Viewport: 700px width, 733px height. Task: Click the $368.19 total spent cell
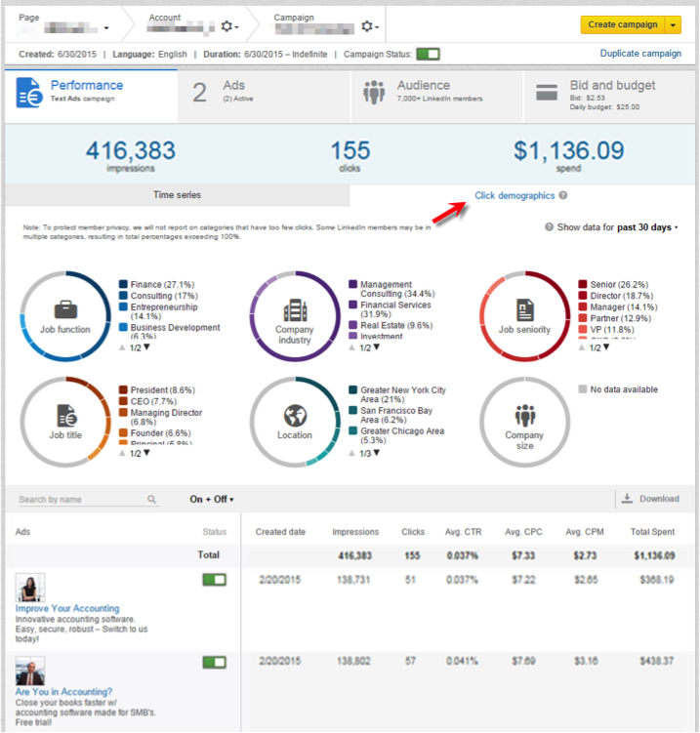(656, 580)
